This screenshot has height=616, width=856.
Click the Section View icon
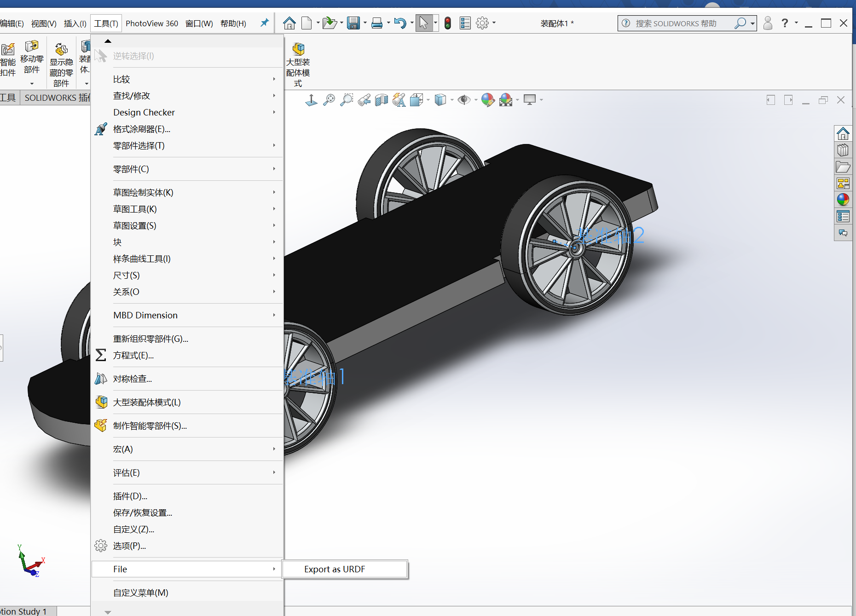click(382, 100)
